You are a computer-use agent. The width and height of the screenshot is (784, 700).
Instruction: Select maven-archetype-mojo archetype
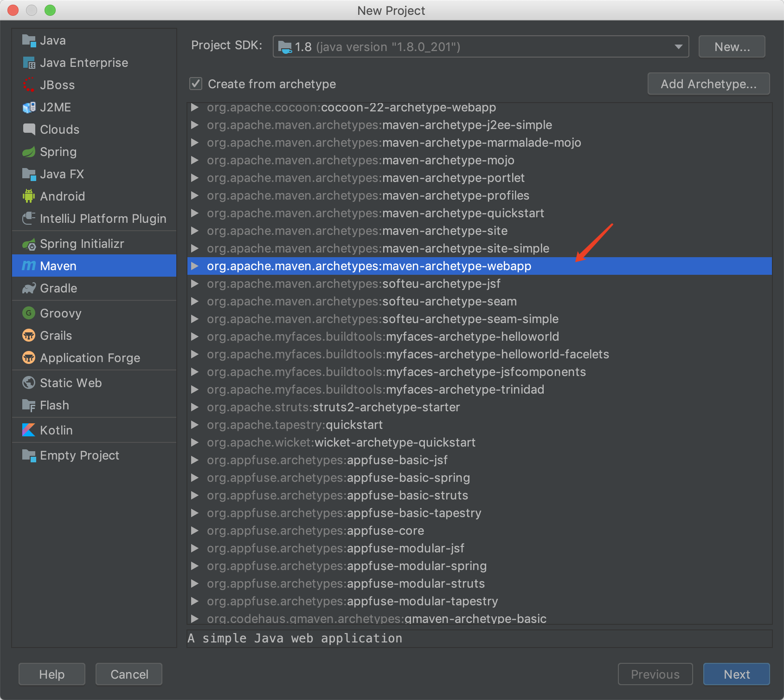pos(480,160)
